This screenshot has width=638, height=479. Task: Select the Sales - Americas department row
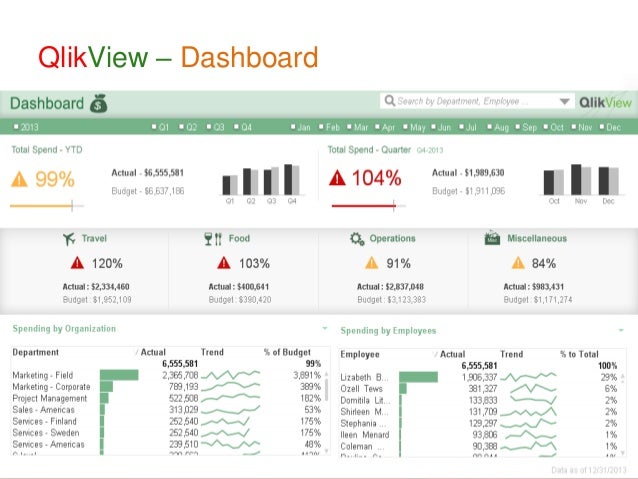167,409
